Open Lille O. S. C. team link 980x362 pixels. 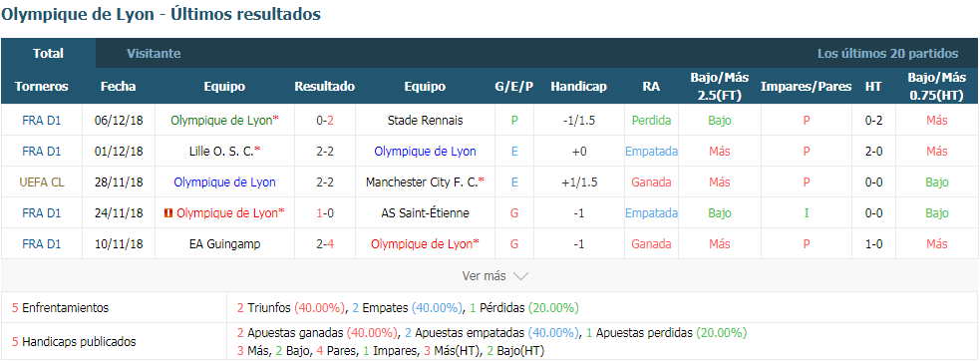tap(224, 152)
